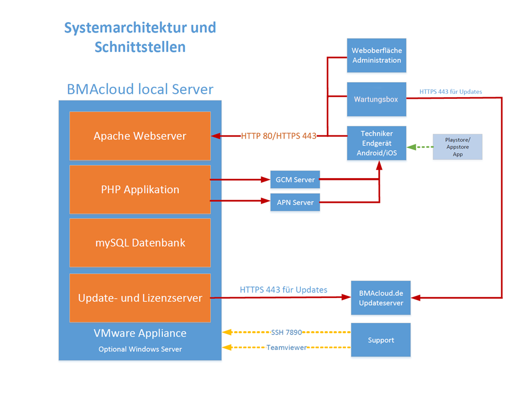Click HTTPS 443 für Updates label above Updateserver arrow
Image resolution: width=532 pixels, height=394 pixels.
pos(283,290)
